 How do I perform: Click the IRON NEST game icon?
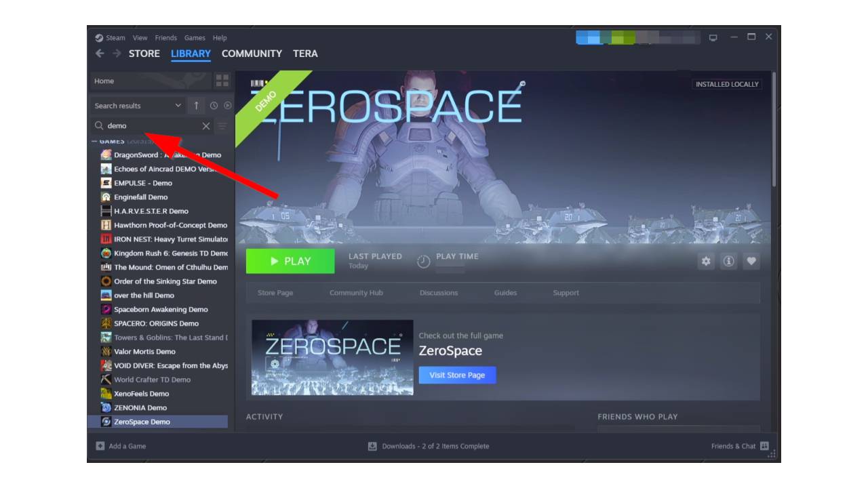click(x=106, y=239)
